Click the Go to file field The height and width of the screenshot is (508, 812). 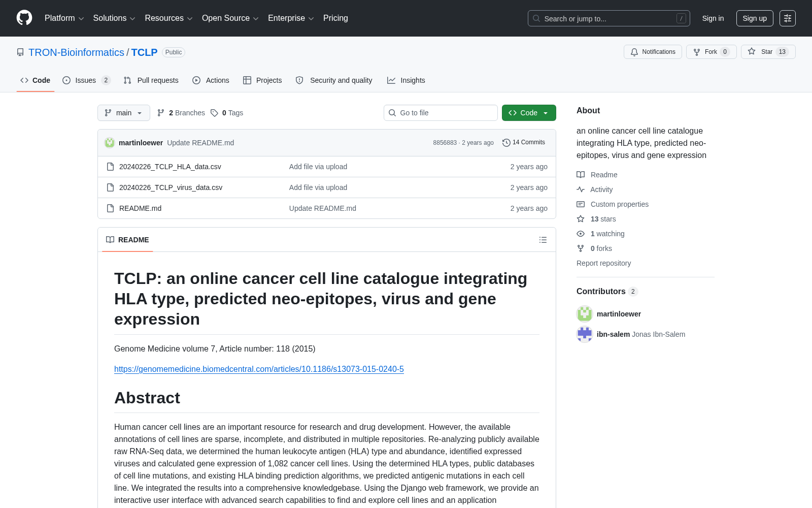pos(441,113)
